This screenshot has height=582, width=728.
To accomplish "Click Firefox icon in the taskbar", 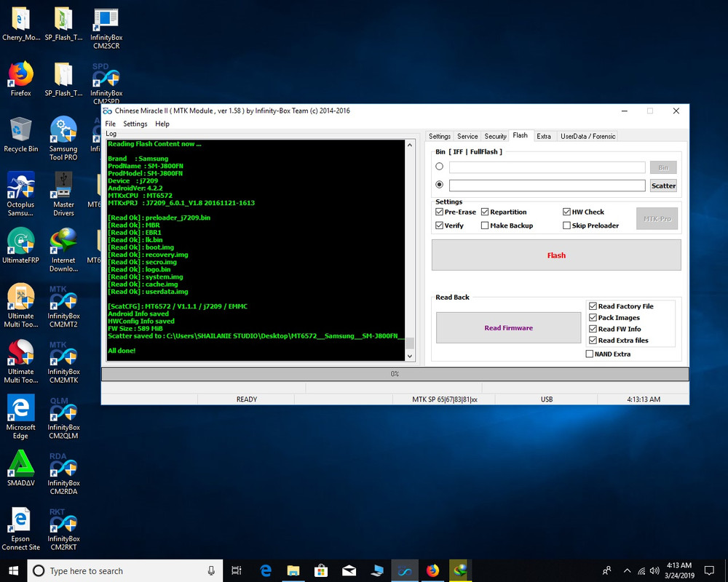I will click(x=432, y=570).
